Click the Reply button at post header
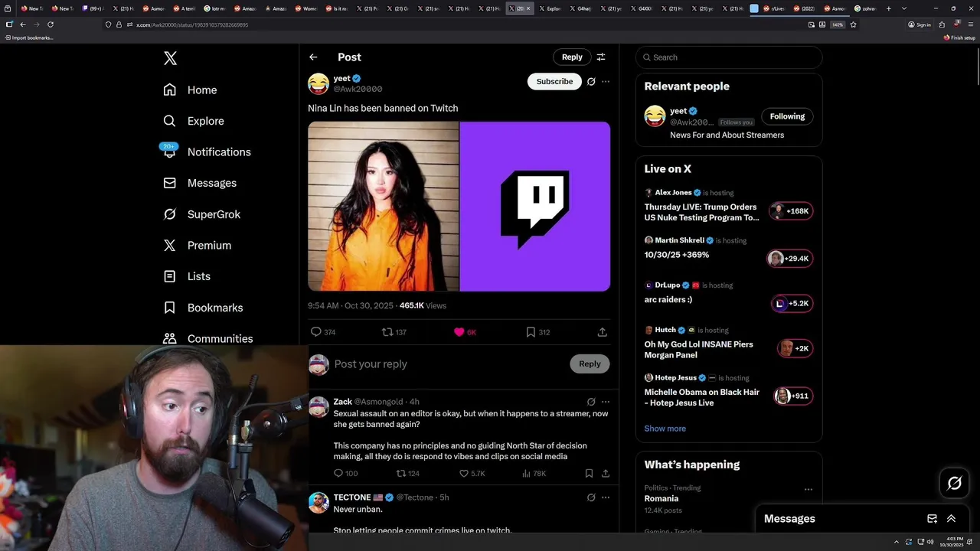 point(572,57)
